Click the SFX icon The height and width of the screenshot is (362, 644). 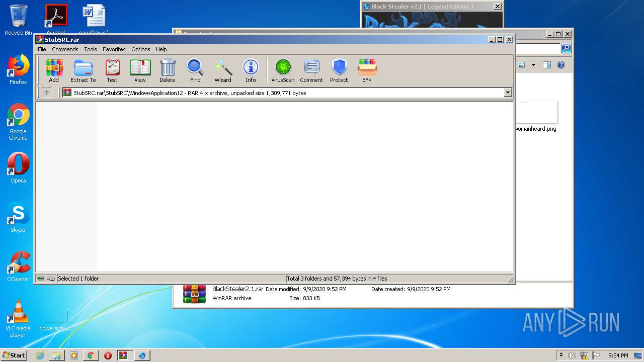[x=367, y=70]
